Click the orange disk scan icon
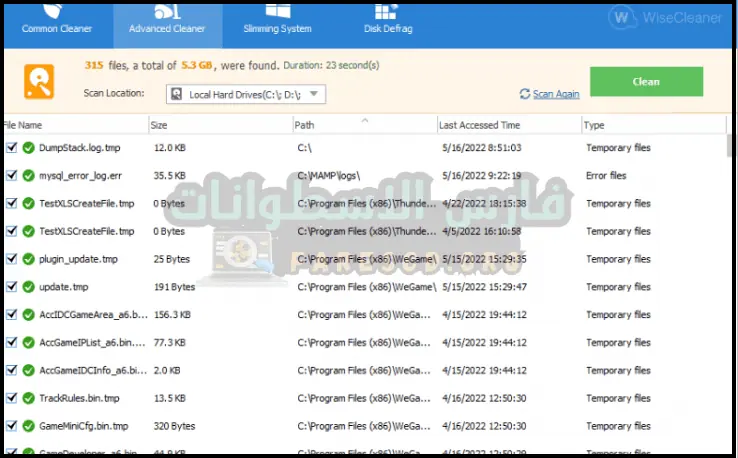Screen dimensions: 738x458 pos(39,82)
